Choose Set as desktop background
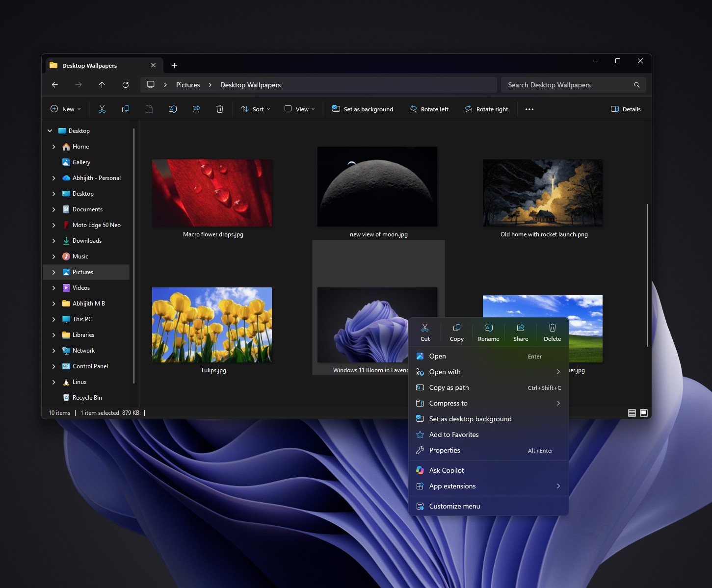This screenshot has height=588, width=712. (489, 419)
